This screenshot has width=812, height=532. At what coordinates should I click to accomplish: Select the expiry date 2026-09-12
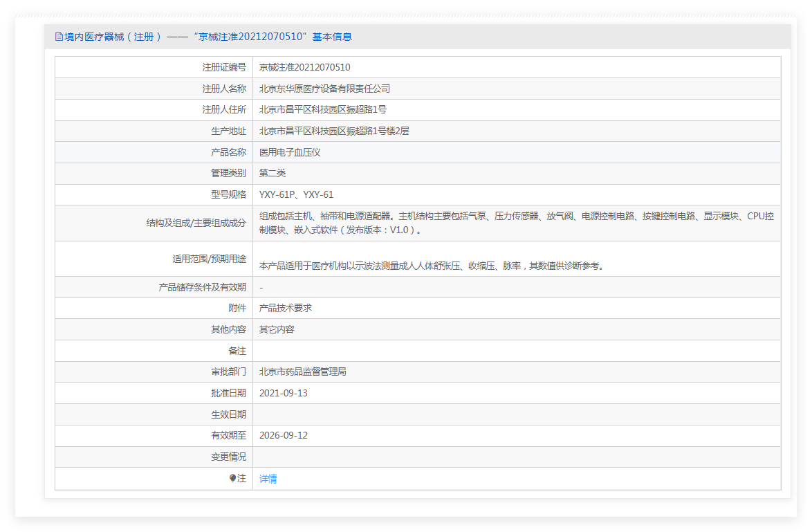click(283, 435)
